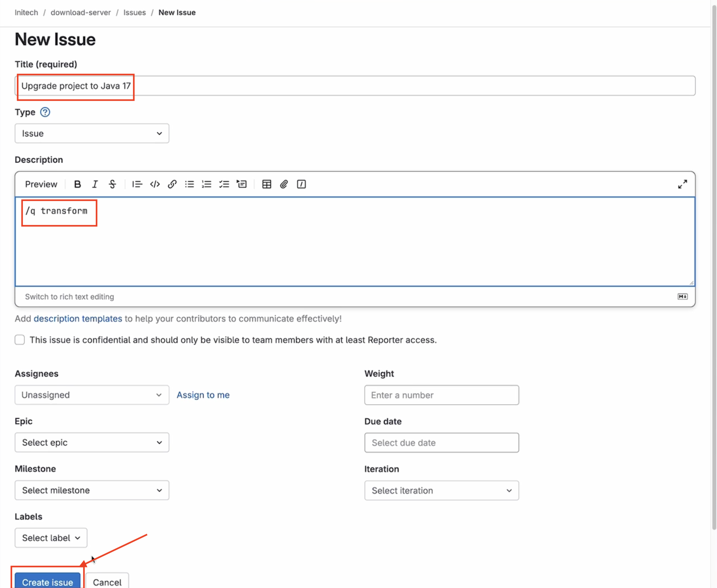Add a bullet list

[190, 184]
